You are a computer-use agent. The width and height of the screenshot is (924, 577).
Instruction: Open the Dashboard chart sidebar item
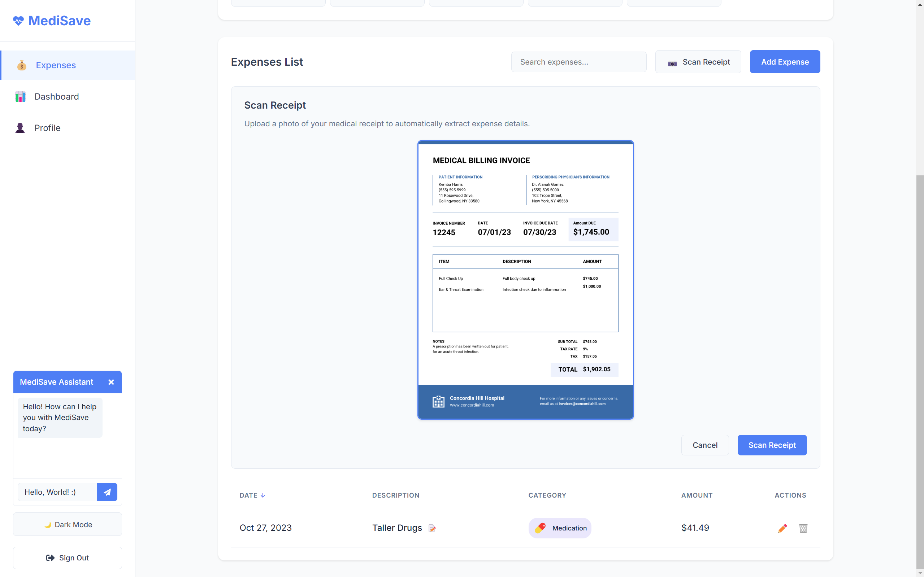tap(57, 97)
